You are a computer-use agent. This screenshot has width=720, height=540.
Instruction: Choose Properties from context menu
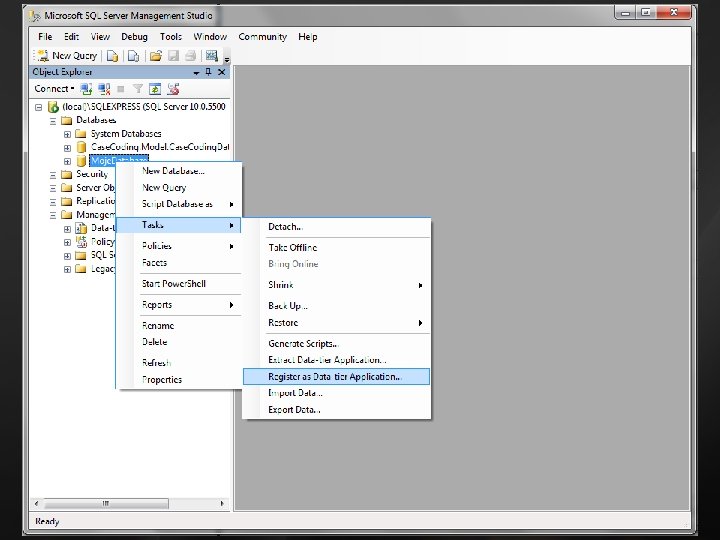pyautogui.click(x=179, y=380)
